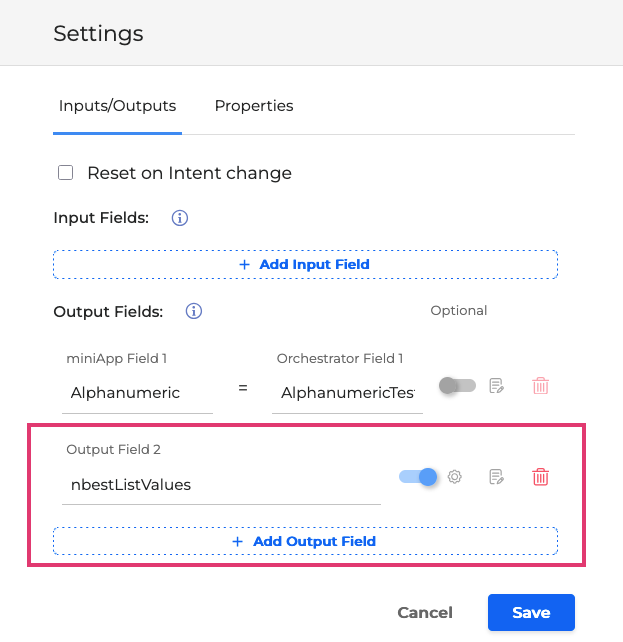
Task: Enable Reset on Intent change checkbox
Action: click(66, 173)
